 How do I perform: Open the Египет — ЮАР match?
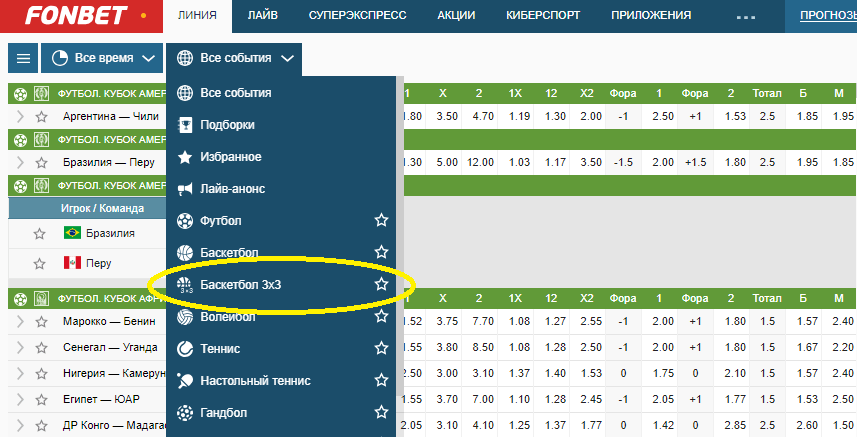click(101, 399)
